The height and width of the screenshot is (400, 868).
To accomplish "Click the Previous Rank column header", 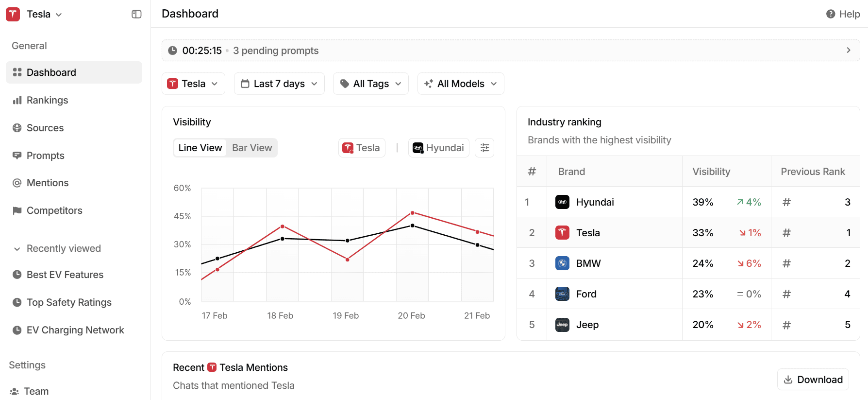I will [813, 172].
